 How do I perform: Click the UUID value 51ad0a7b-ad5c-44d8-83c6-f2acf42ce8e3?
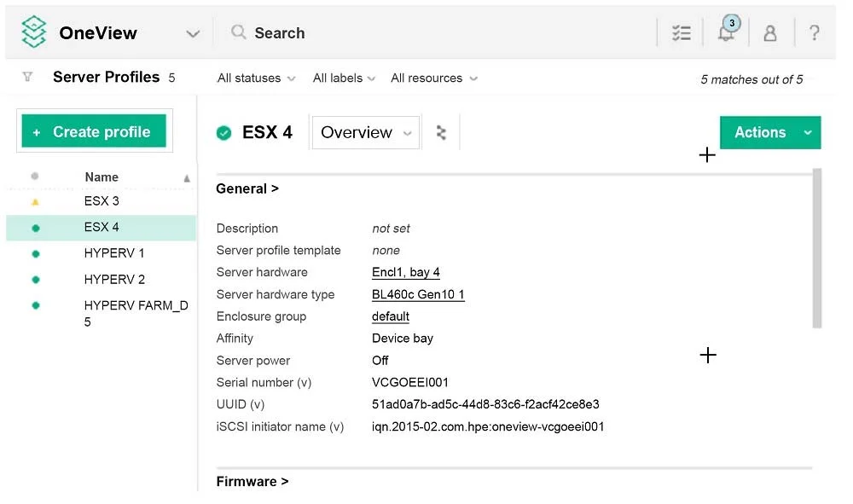click(485, 404)
